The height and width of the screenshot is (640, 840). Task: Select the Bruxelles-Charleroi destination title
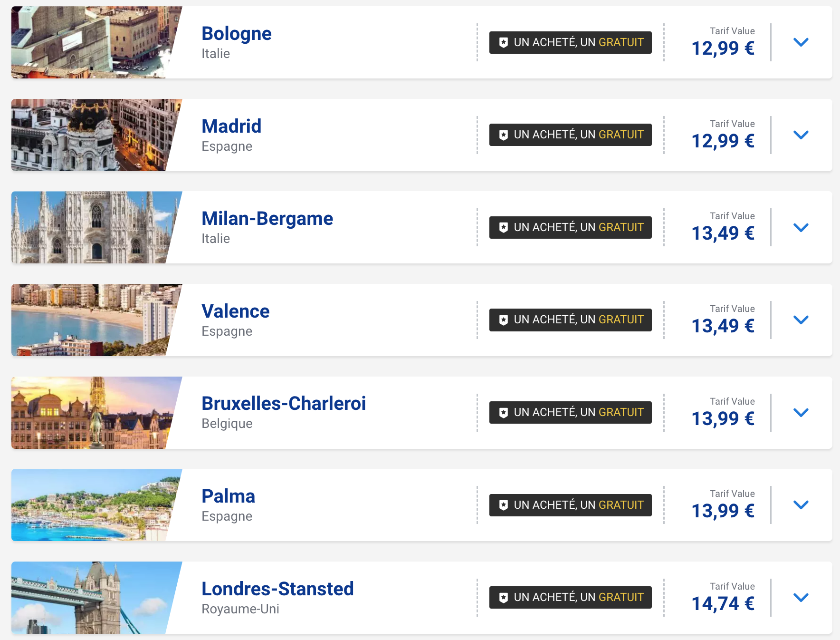tap(284, 403)
